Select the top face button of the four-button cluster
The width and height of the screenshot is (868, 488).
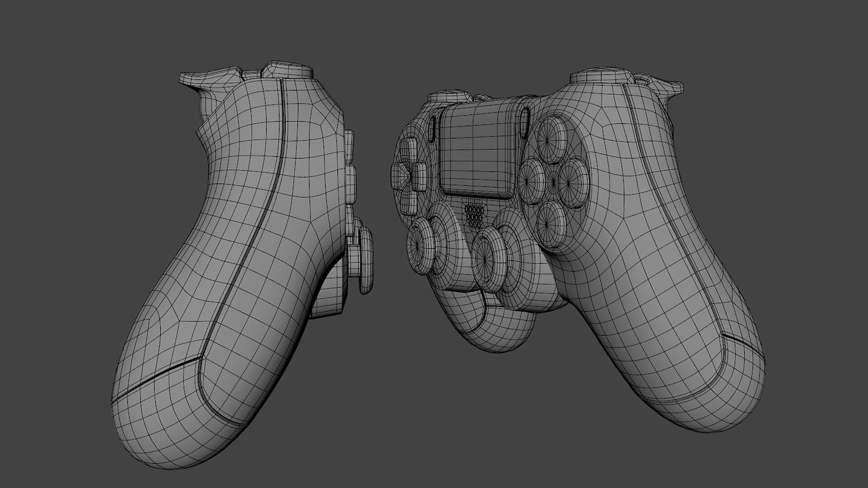(552, 139)
